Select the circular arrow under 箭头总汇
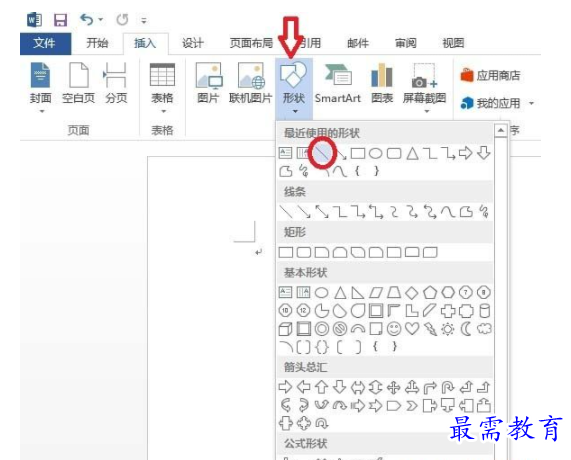The image size is (571, 460). pyautogui.click(x=321, y=424)
